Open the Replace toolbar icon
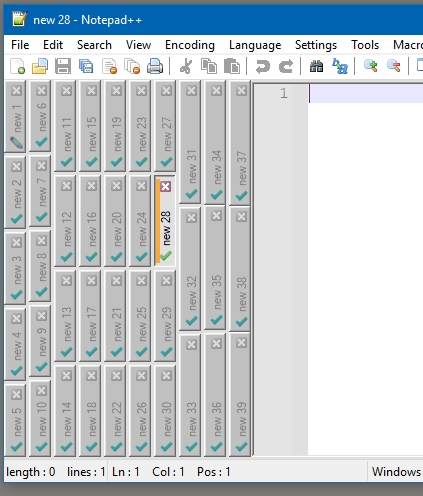Viewport: 423px width, 496px height. tap(340, 66)
